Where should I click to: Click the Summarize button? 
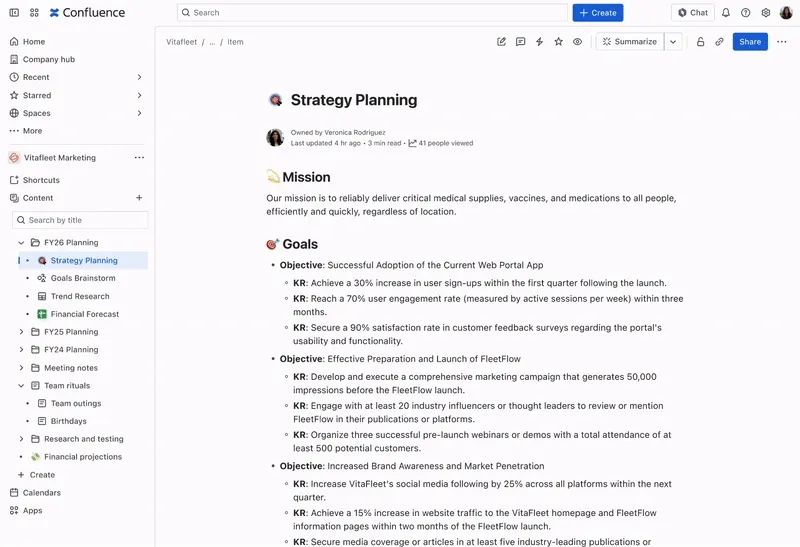point(630,42)
